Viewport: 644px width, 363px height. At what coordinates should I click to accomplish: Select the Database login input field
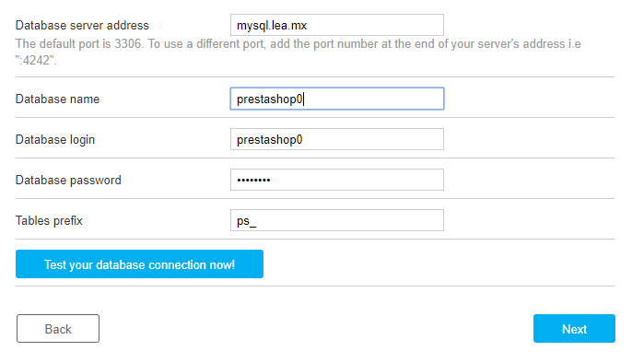pyautogui.click(x=337, y=139)
